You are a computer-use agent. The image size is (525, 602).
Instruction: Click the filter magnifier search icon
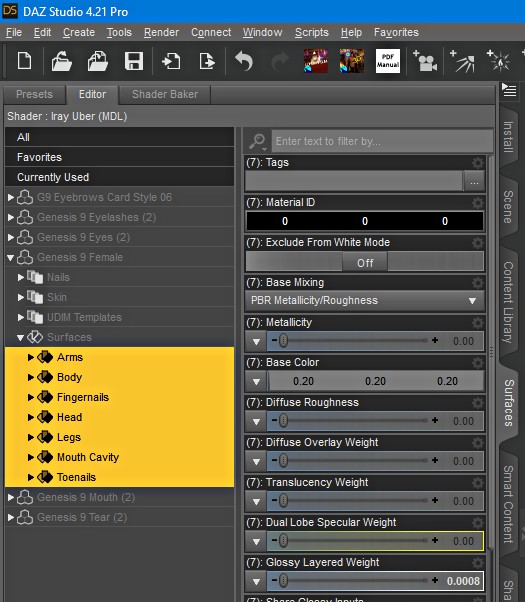coord(257,142)
